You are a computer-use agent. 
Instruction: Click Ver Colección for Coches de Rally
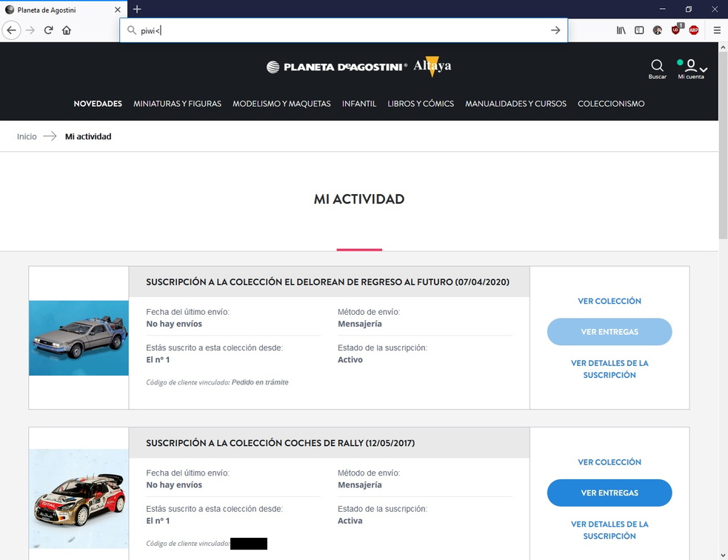click(610, 462)
